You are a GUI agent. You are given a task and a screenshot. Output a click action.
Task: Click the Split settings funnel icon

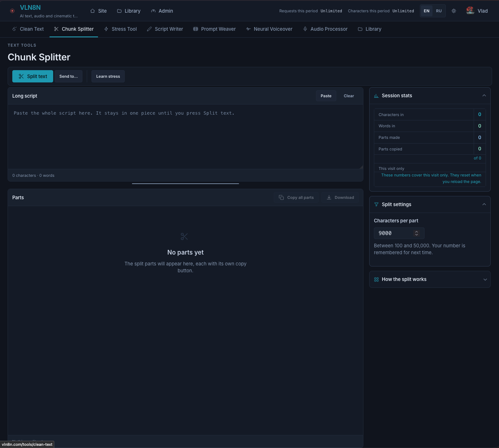click(376, 205)
